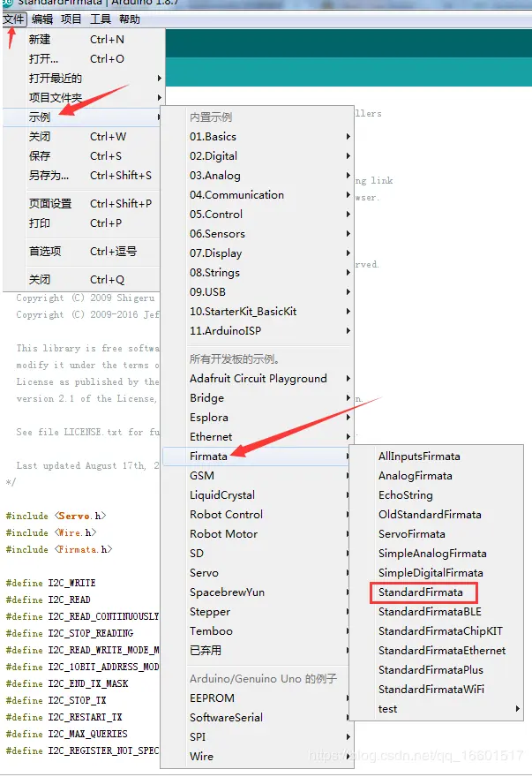Open the 编辑 menu
Viewport: 532px width, 777px height.
click(42, 19)
